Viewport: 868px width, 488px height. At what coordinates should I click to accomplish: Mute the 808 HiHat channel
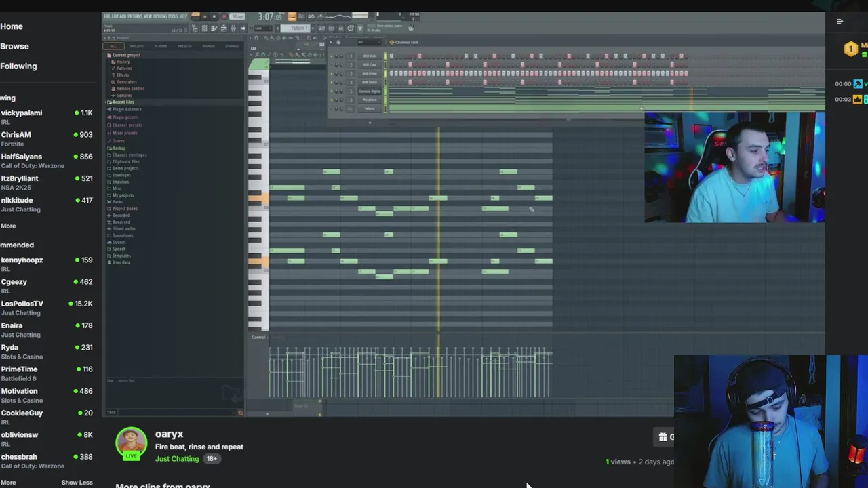[x=332, y=74]
